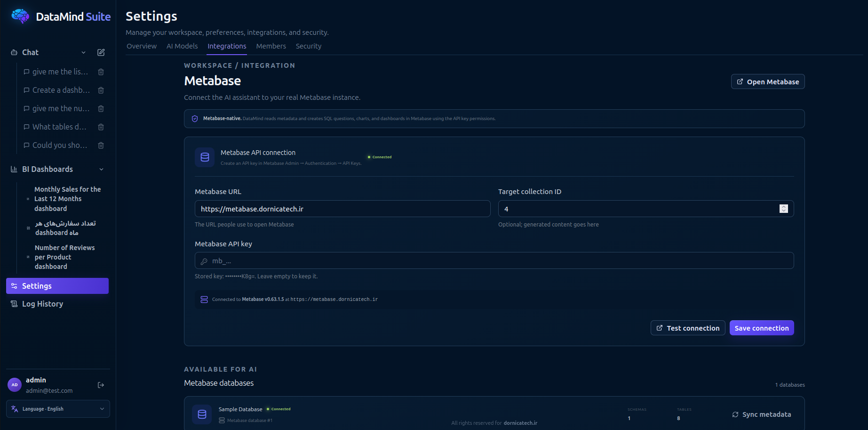The width and height of the screenshot is (868, 430).
Task: Start a new chat with the compose icon
Action: click(101, 52)
